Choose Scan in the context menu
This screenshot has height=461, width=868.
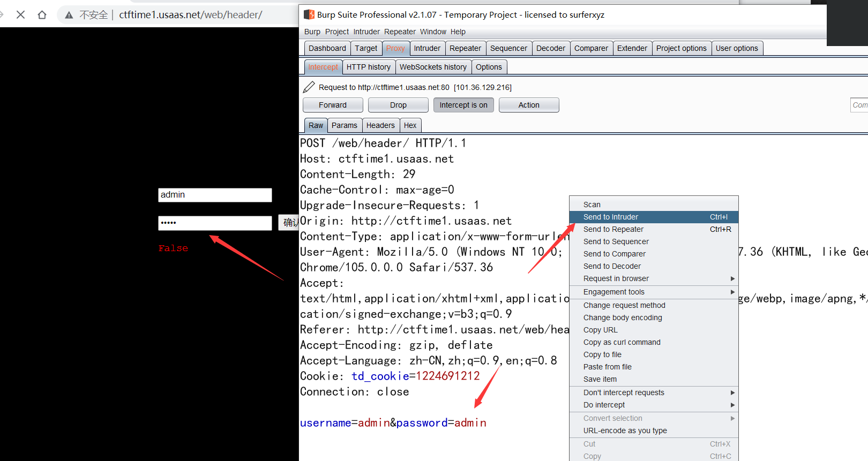point(654,205)
